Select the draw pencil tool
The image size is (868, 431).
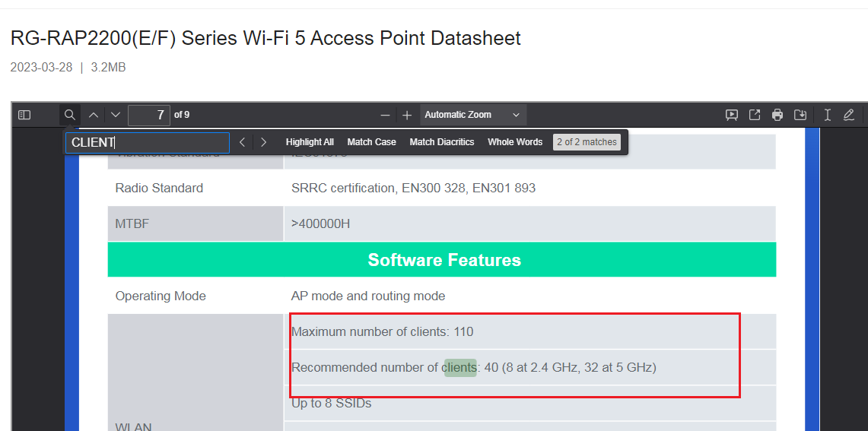point(849,115)
